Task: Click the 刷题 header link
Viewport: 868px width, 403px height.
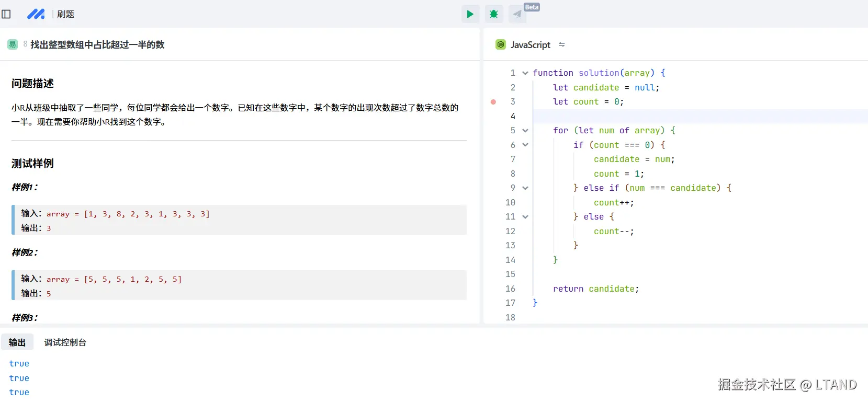Action: pos(65,14)
